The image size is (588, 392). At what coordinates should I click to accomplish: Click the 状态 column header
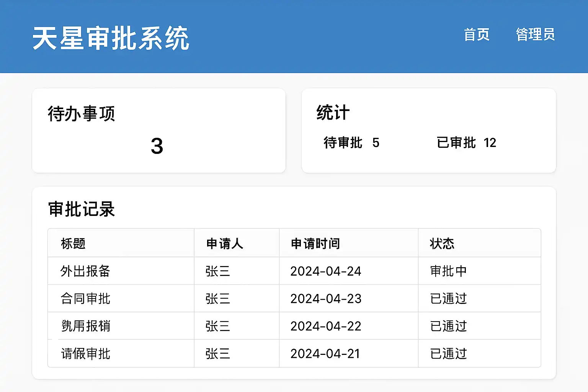442,243
